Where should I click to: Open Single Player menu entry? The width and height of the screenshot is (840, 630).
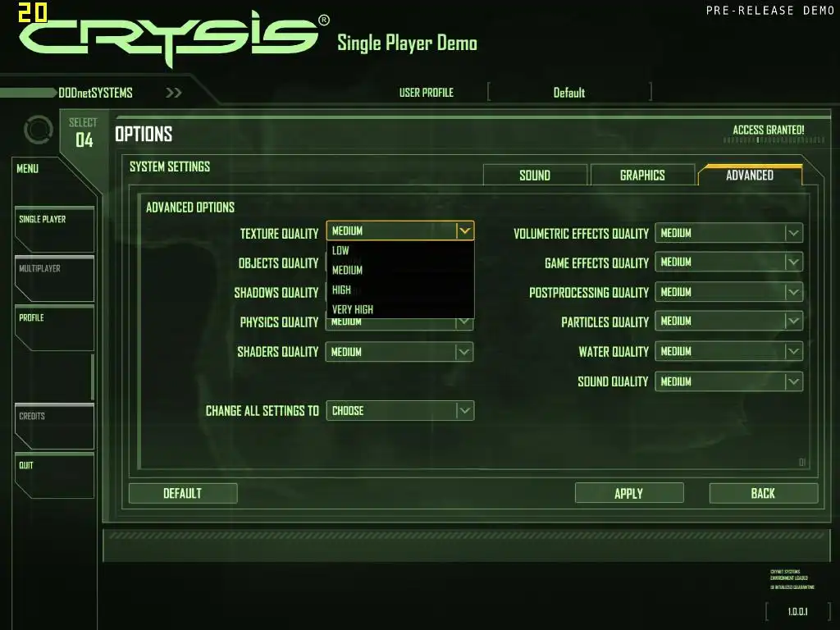55,230
